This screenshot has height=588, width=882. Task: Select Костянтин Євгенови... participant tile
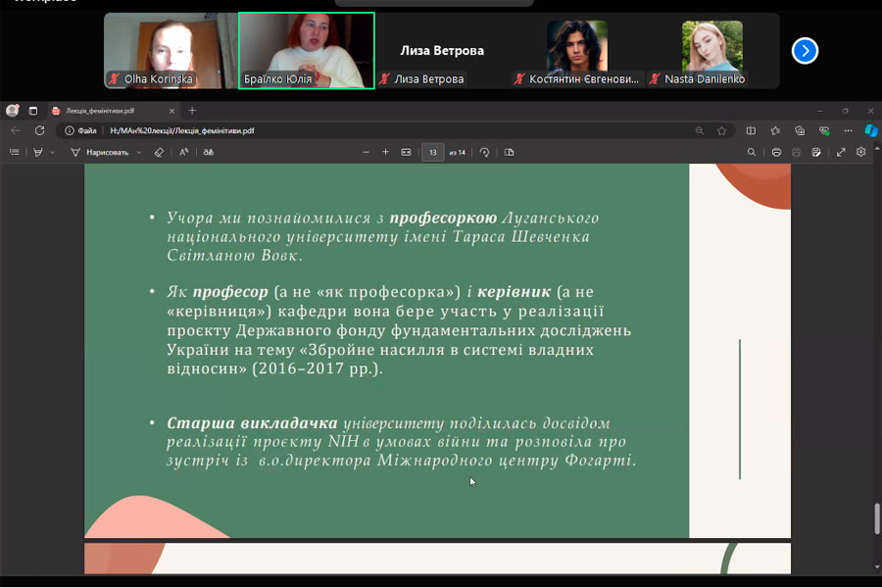(x=577, y=51)
